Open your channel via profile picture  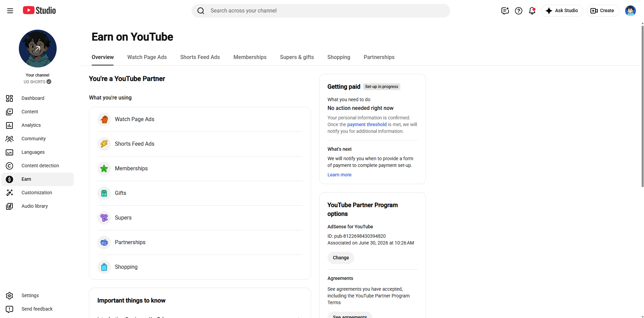(x=38, y=49)
